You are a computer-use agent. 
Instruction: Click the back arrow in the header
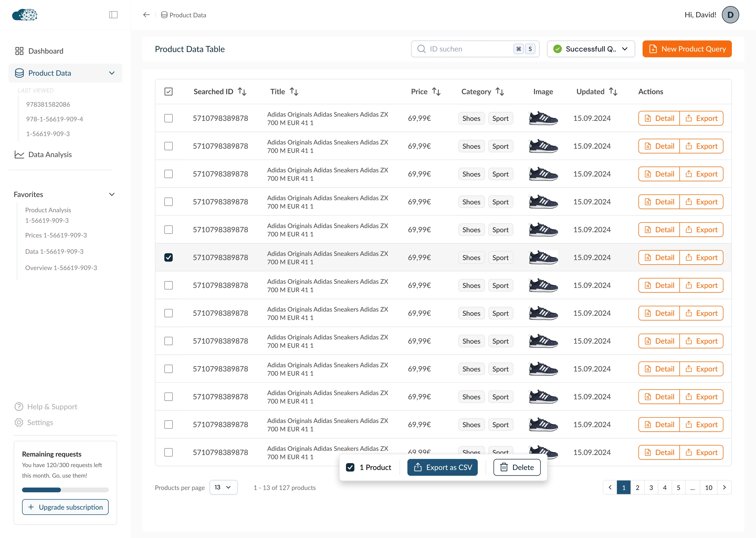(x=146, y=15)
